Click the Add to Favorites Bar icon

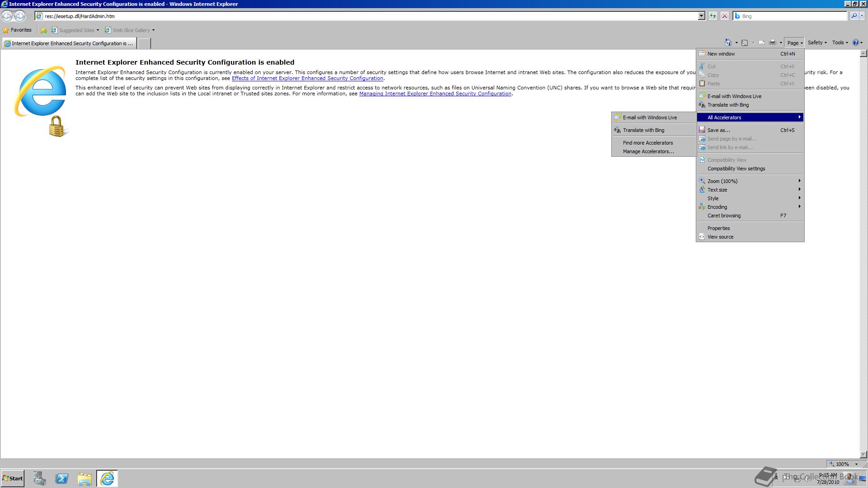click(x=43, y=30)
